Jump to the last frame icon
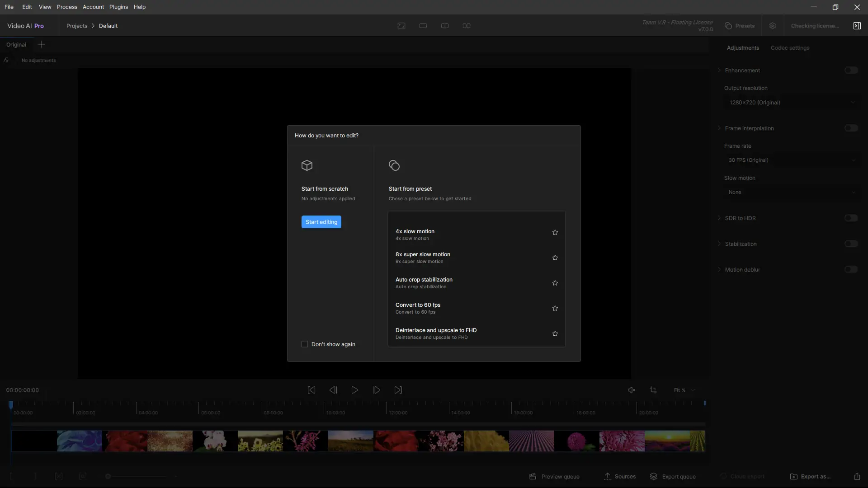Screen dimensions: 868x488 [398, 390]
